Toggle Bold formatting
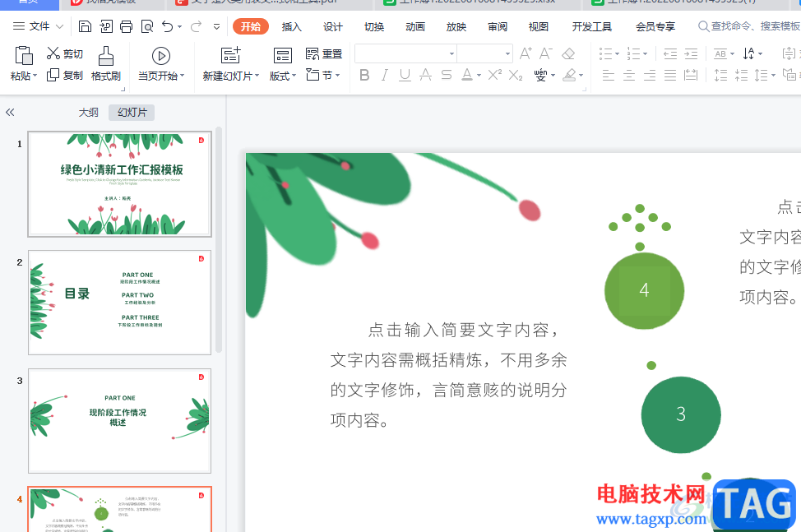The image size is (801, 532). (x=364, y=76)
